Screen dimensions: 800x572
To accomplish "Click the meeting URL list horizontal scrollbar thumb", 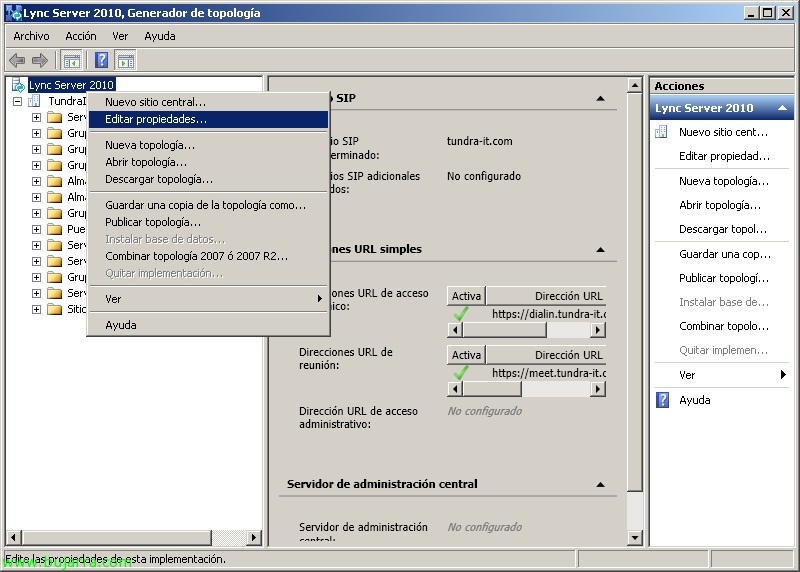I will coord(492,390).
